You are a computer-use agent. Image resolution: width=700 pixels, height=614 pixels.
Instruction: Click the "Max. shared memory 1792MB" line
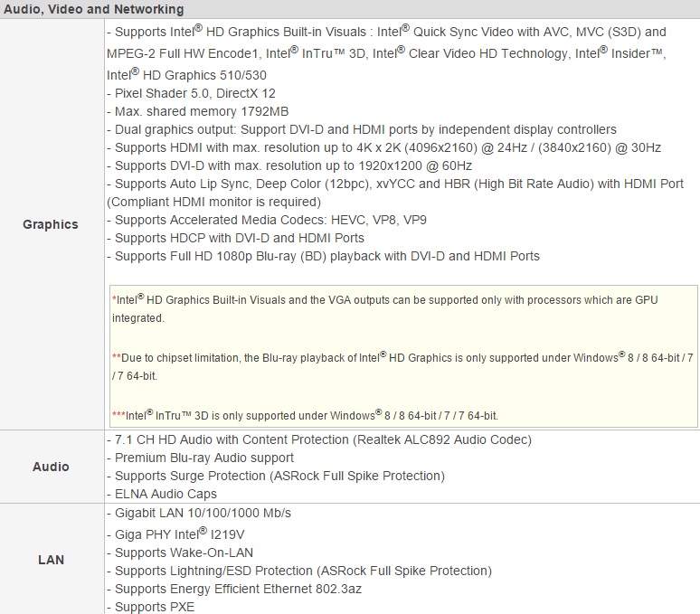tap(198, 111)
